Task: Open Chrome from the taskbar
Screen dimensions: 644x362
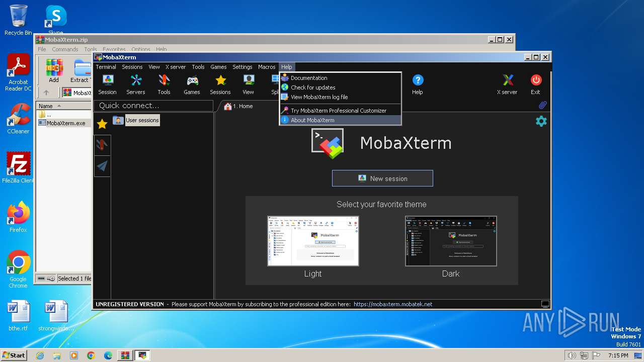Action: (91, 355)
